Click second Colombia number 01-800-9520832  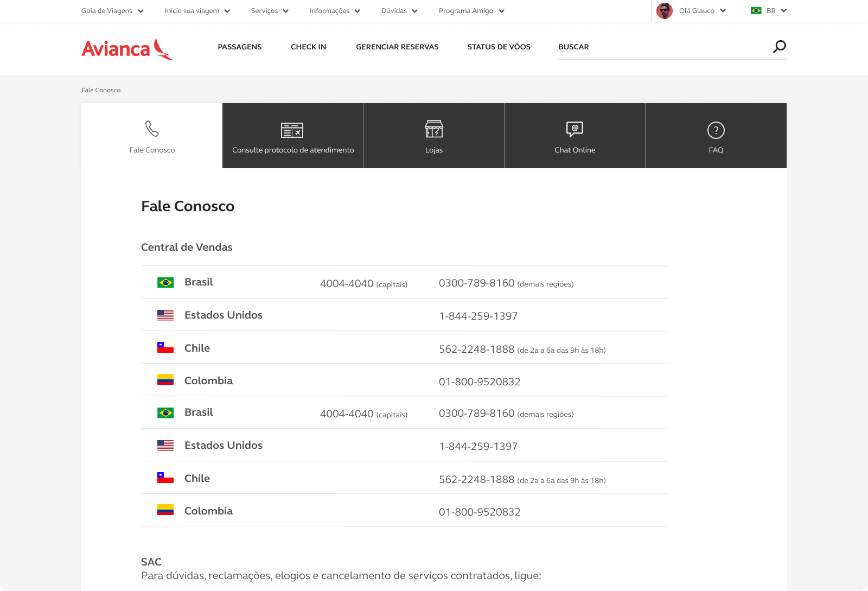[480, 512]
